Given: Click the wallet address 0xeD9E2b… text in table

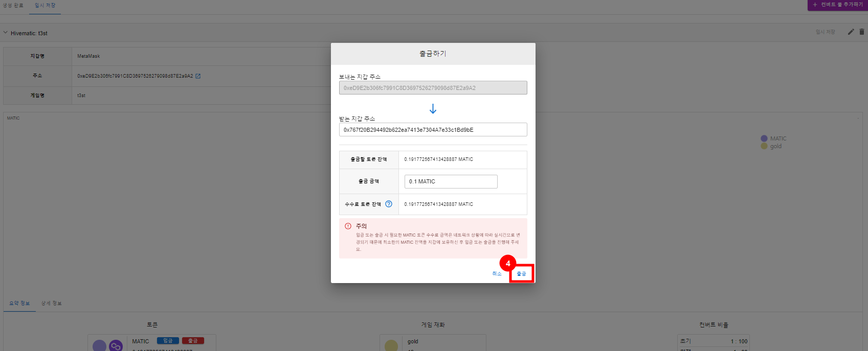Looking at the screenshot, I should [x=135, y=76].
